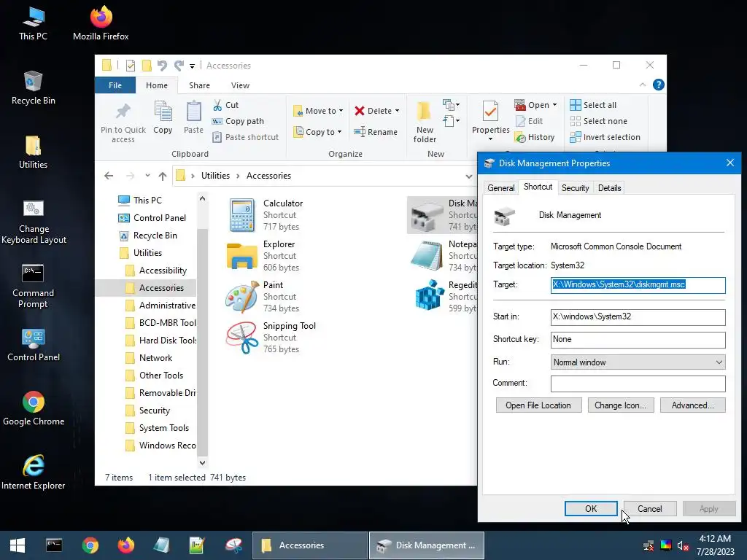Image resolution: width=747 pixels, height=560 pixels.
Task: Open the File menu tab
Action: tap(115, 85)
